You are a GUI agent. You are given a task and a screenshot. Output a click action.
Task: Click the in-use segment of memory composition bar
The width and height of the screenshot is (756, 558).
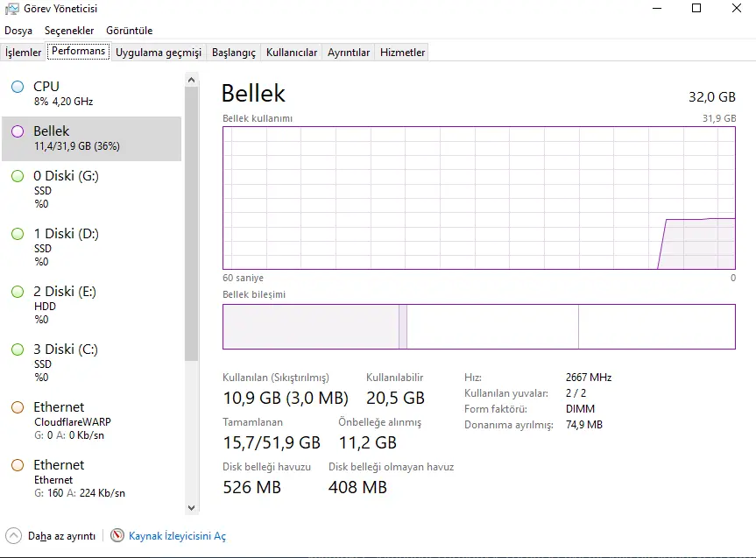pyautogui.click(x=311, y=327)
